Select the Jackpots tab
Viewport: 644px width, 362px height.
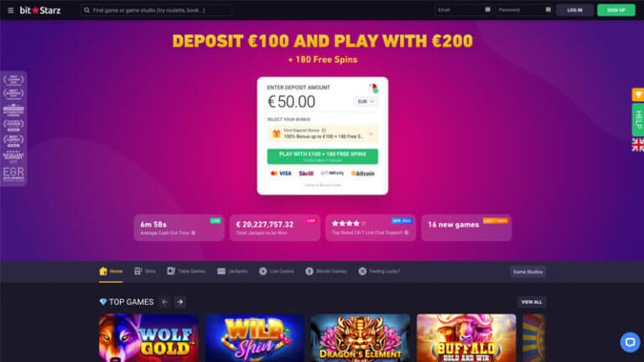232,271
